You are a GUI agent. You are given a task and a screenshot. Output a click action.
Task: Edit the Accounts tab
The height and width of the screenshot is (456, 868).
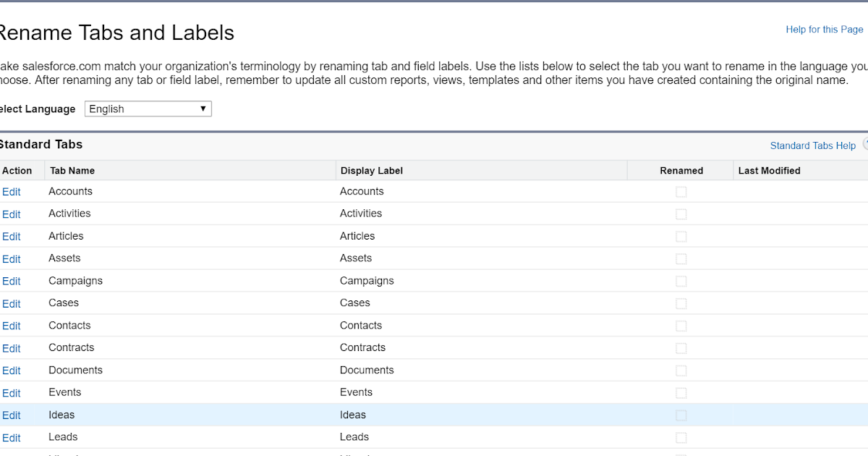tap(11, 192)
